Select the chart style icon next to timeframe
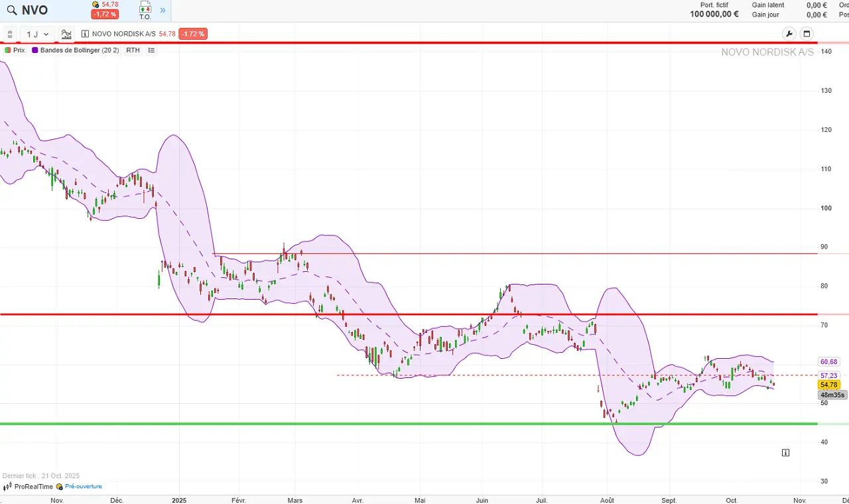This screenshot has width=849, height=504. (x=66, y=34)
